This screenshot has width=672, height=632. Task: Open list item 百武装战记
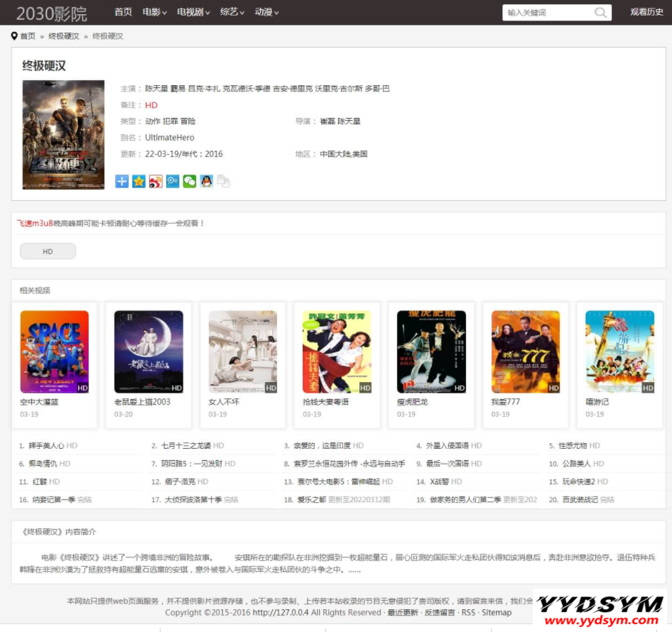click(x=580, y=500)
